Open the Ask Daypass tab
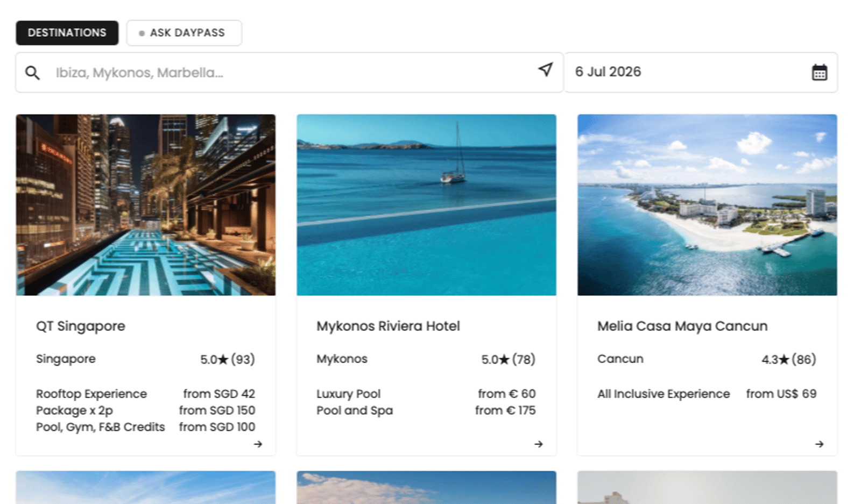This screenshot has height=504, width=861. point(184,33)
